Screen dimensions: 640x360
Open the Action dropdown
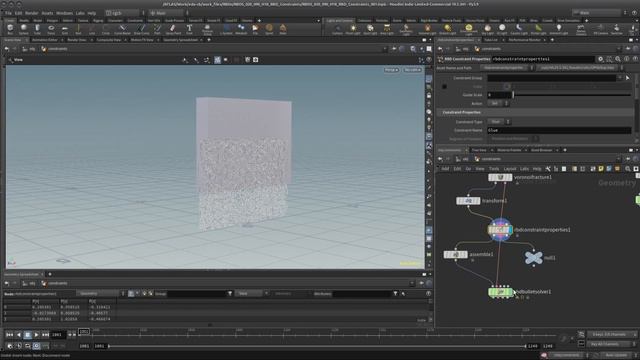point(498,103)
